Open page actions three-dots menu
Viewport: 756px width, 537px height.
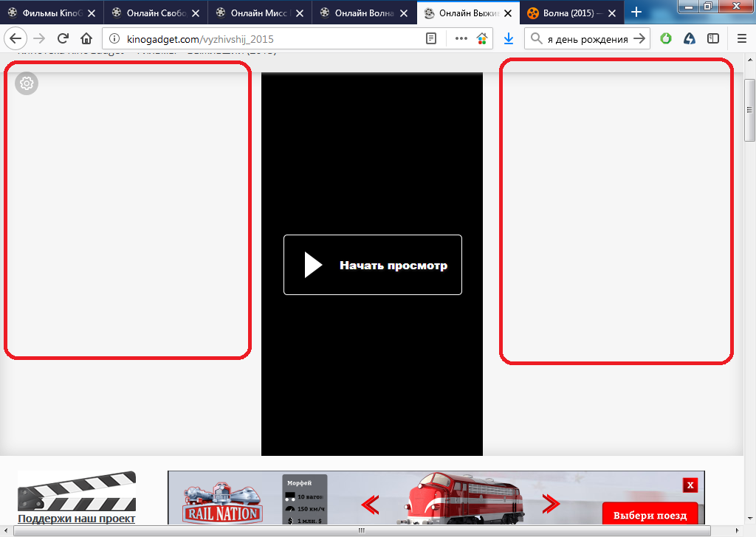461,39
